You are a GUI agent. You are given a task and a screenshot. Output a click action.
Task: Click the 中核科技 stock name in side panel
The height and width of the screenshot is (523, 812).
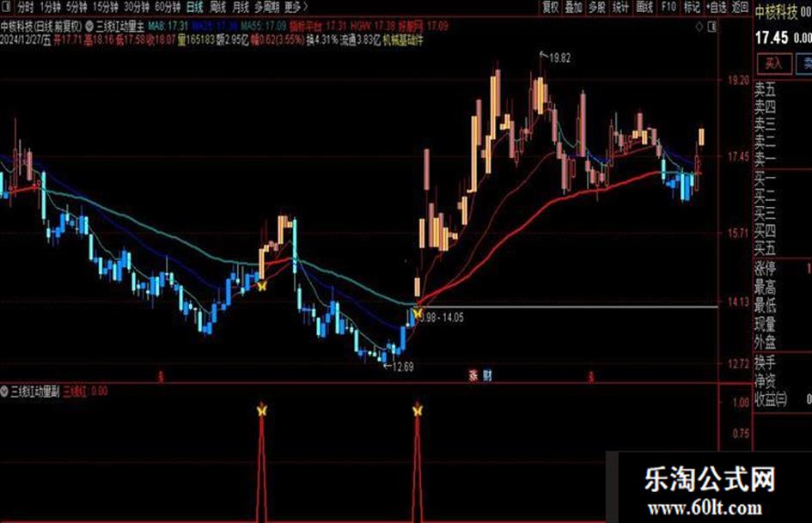tap(775, 12)
